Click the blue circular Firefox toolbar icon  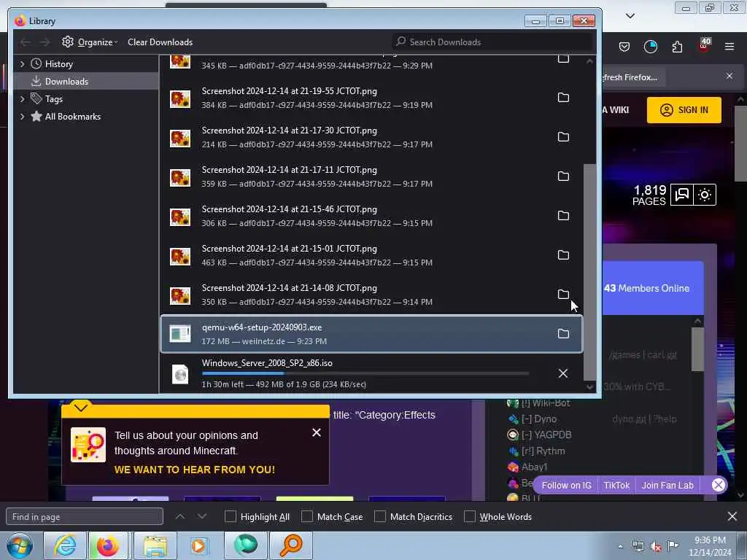coord(650,47)
